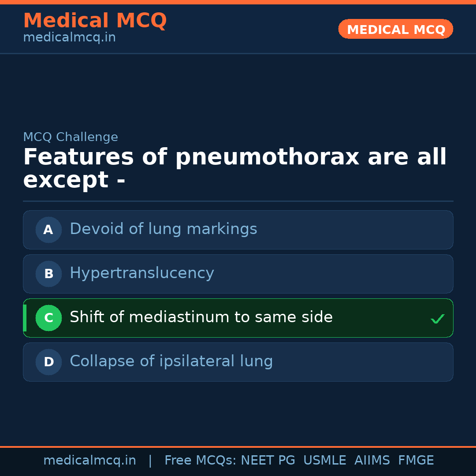Viewport: 476px width, 476px height.
Task: Click the Medical MCQ header title
Action: click(95, 21)
